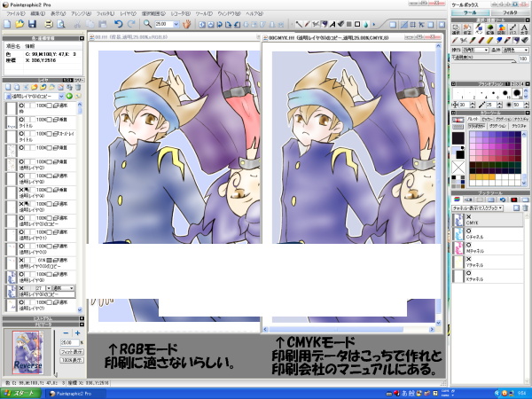Open the フィルタ menu

click(x=106, y=13)
